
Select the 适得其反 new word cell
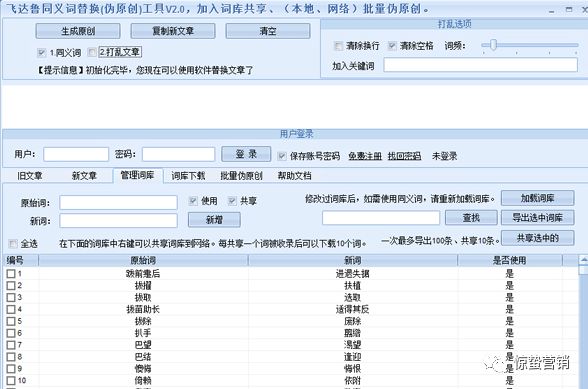tap(352, 309)
